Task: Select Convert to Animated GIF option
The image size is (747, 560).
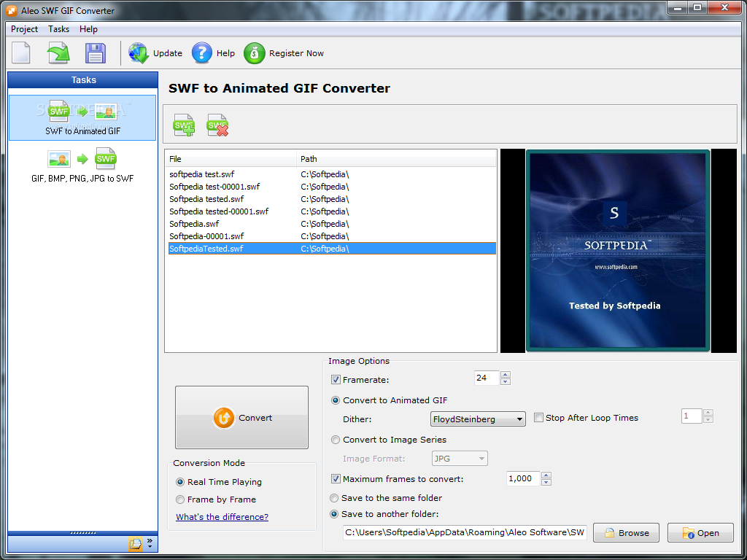Action: (336, 400)
